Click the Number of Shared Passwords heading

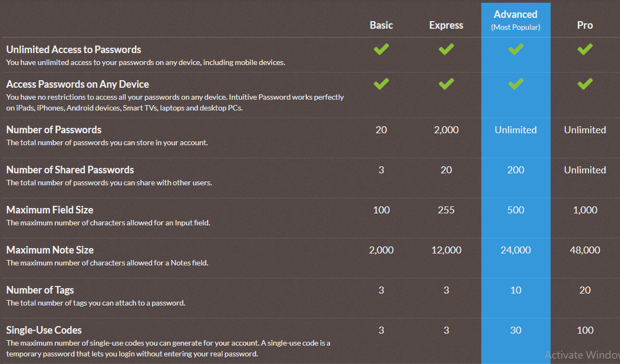70,170
